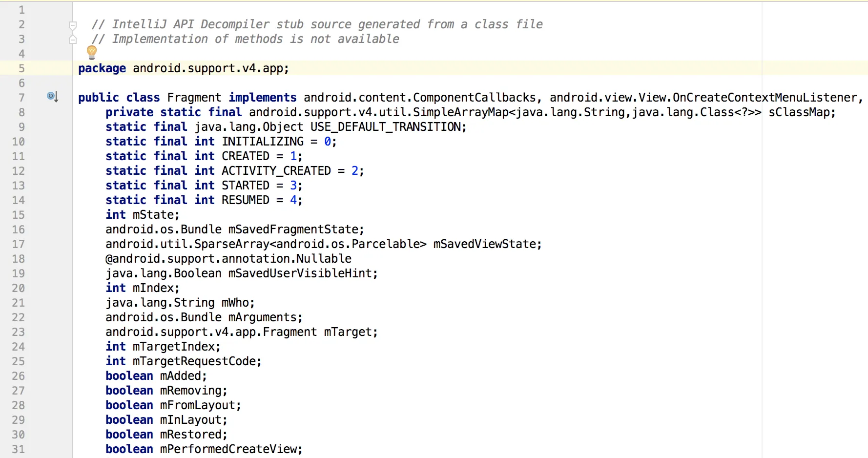This screenshot has height=458, width=868.
Task: Click the ACTIVITY_CREATED constant
Action: (x=276, y=171)
